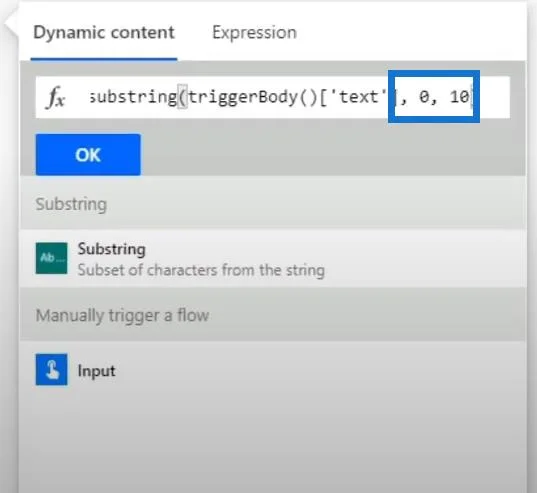
Task: Click the Substring section header
Action: (x=71, y=204)
